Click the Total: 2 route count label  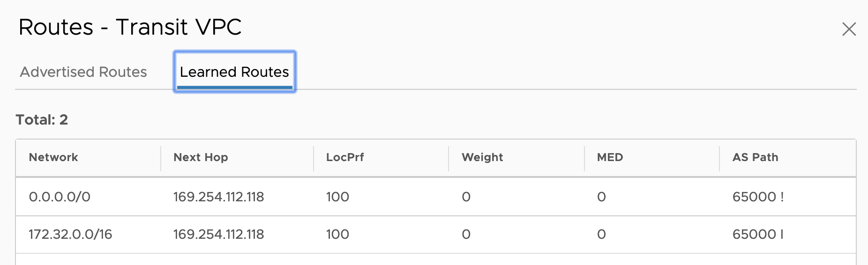coord(42,120)
